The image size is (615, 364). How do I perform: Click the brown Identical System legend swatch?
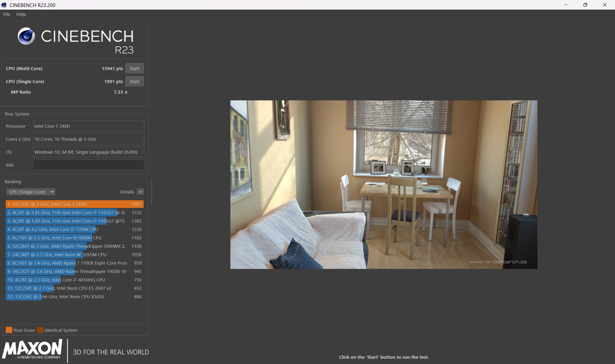[x=40, y=330]
